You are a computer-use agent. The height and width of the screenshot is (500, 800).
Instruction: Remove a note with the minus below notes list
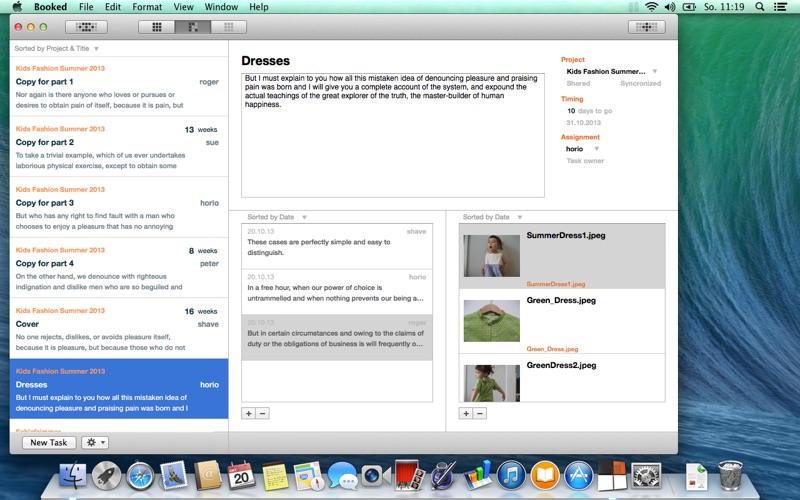(x=263, y=413)
